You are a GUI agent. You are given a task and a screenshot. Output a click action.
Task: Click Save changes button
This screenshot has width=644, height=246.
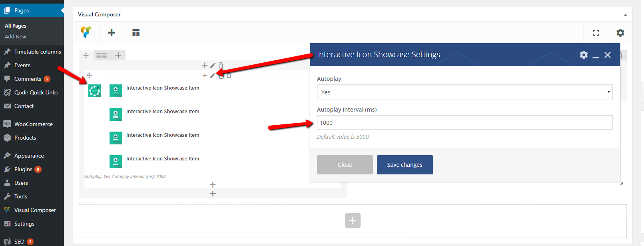pos(405,165)
